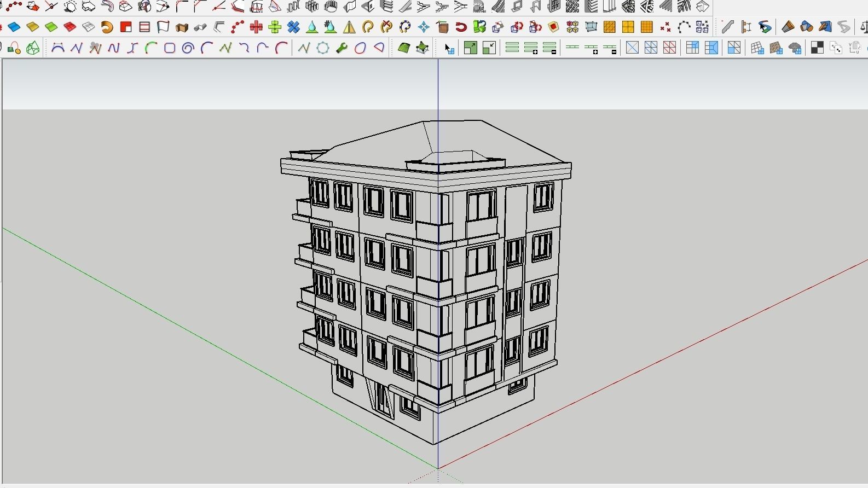Image resolution: width=868 pixels, height=488 pixels.
Task: Select the red curved undo arrow icon
Action: [461, 27]
